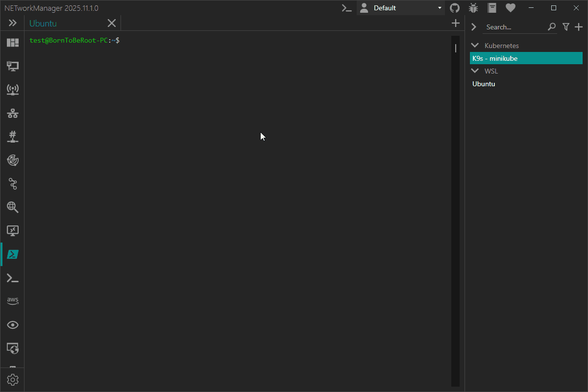Open the Port Scanner tool
588x392 pixels.
pos(12,137)
